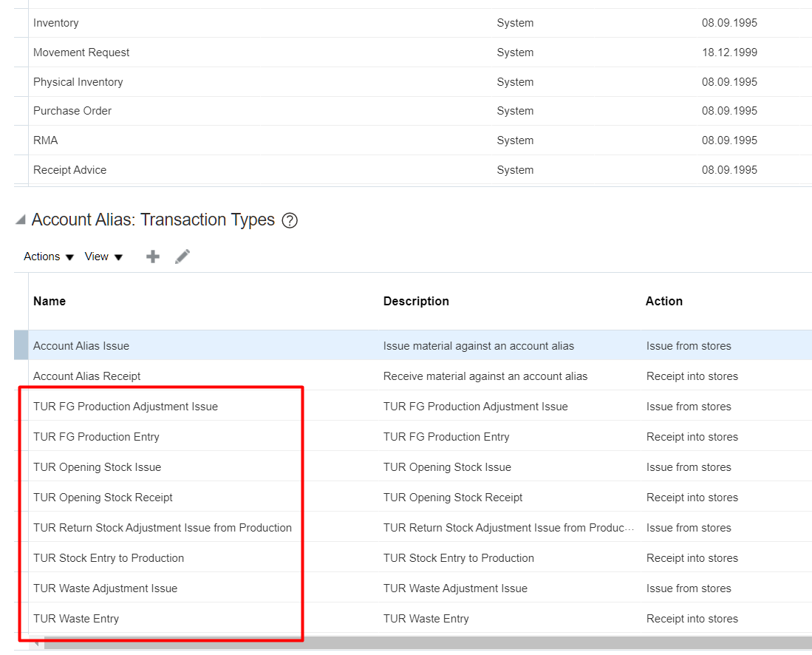812x655 pixels.
Task: Collapse the Account Alias: Transaction Types section
Action: tap(22, 219)
